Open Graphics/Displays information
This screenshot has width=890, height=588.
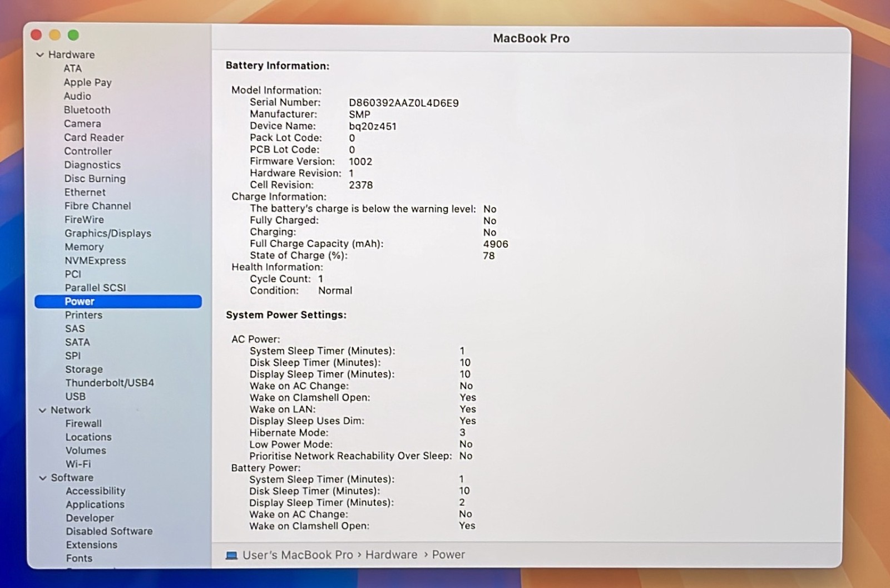click(107, 233)
